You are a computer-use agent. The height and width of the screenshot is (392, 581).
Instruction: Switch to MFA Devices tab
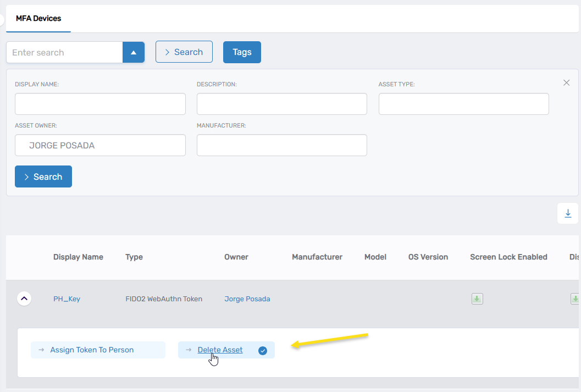(x=38, y=18)
